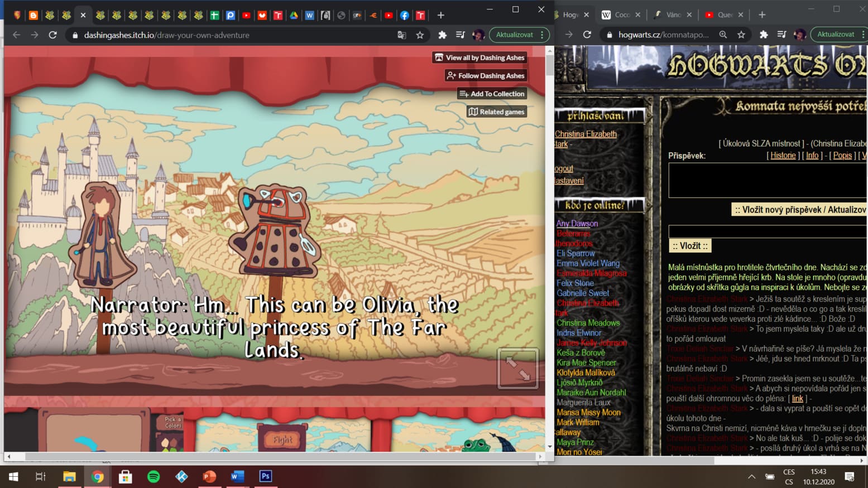This screenshot has height=488, width=868.
Task: Open PowerPoint from the taskbar
Action: click(x=209, y=476)
